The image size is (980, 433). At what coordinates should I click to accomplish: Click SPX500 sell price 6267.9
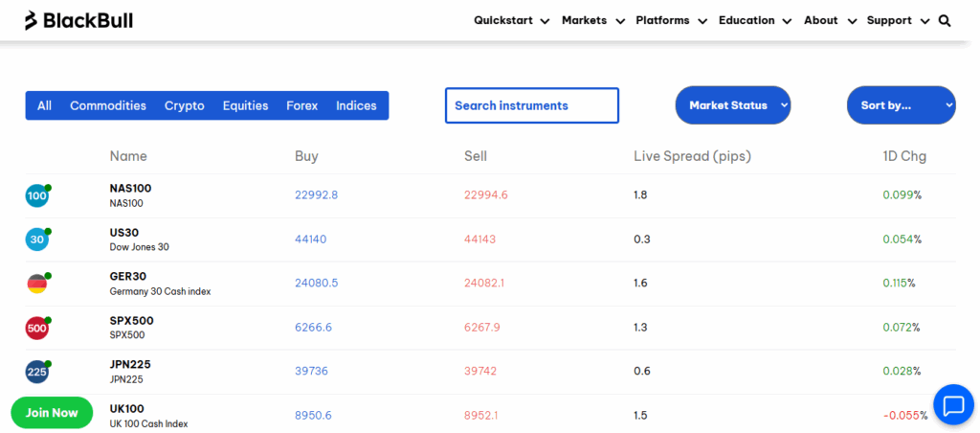pyautogui.click(x=482, y=328)
